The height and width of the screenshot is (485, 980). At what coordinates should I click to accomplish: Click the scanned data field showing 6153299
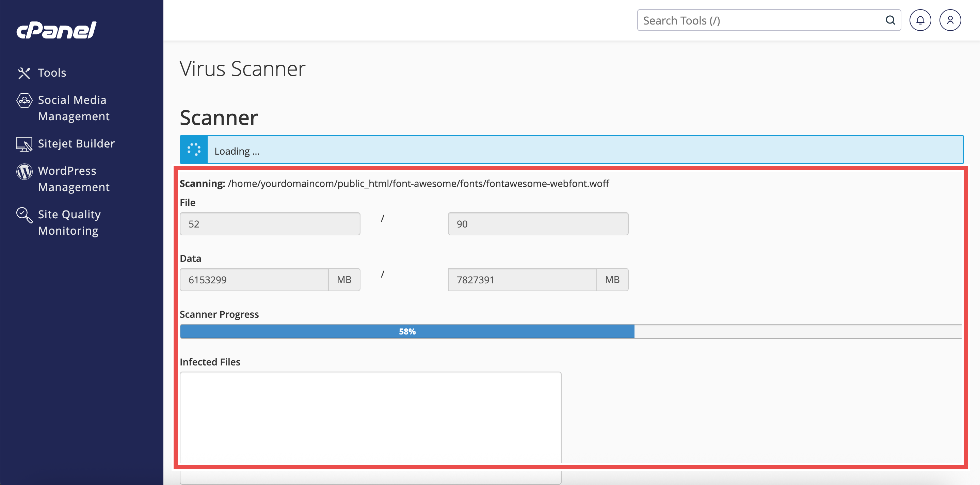coord(254,280)
